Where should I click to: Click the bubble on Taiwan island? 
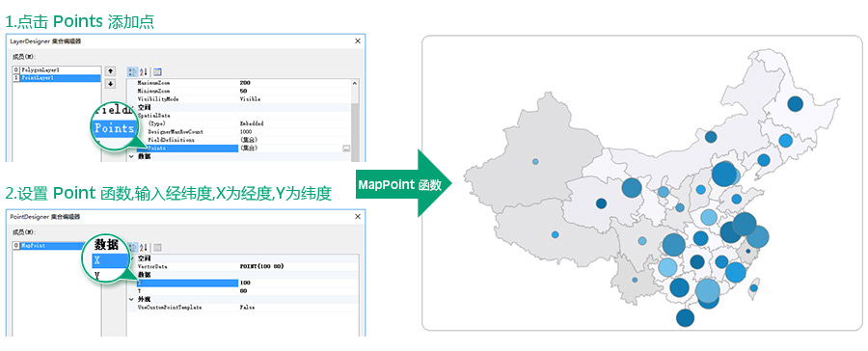pos(753,288)
